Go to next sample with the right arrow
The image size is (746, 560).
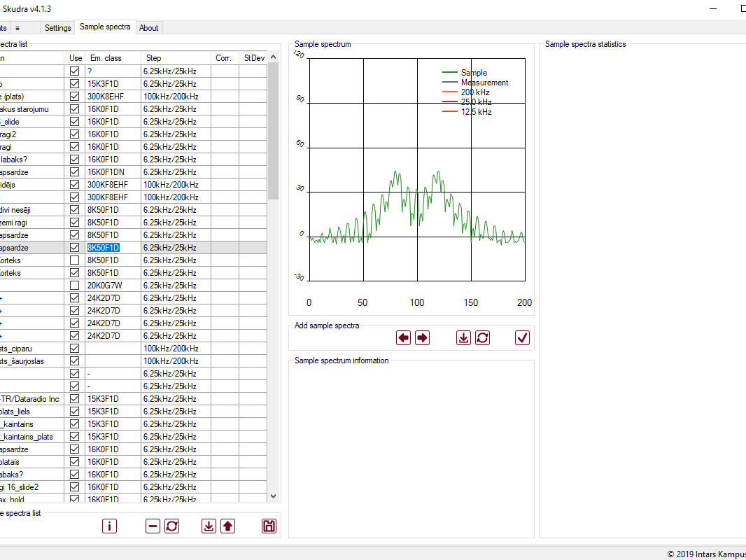point(422,337)
